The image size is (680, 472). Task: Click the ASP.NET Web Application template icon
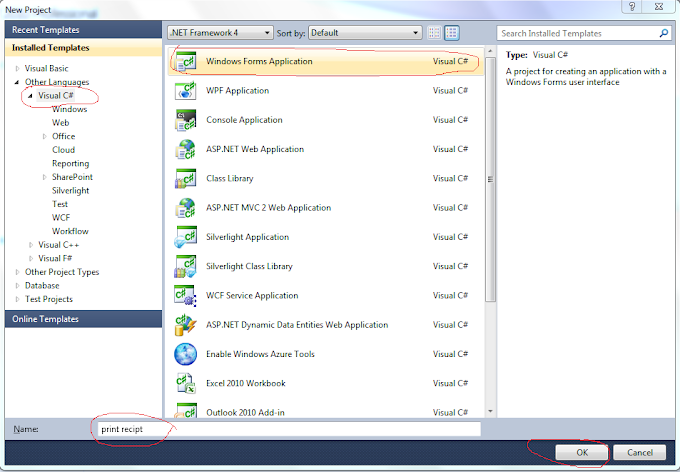[186, 149]
